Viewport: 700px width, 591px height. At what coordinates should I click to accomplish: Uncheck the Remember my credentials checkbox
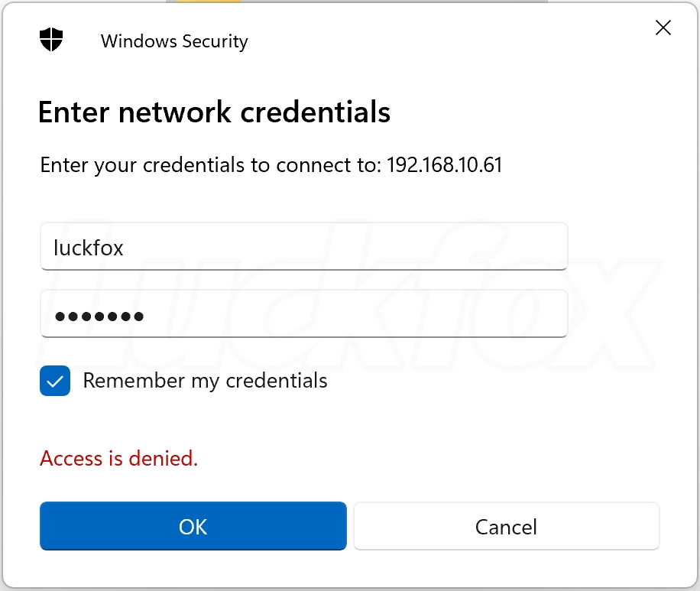click(55, 381)
